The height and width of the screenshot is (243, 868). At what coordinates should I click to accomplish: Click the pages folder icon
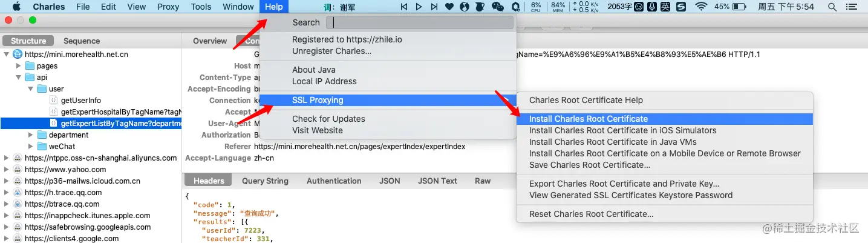tap(29, 65)
